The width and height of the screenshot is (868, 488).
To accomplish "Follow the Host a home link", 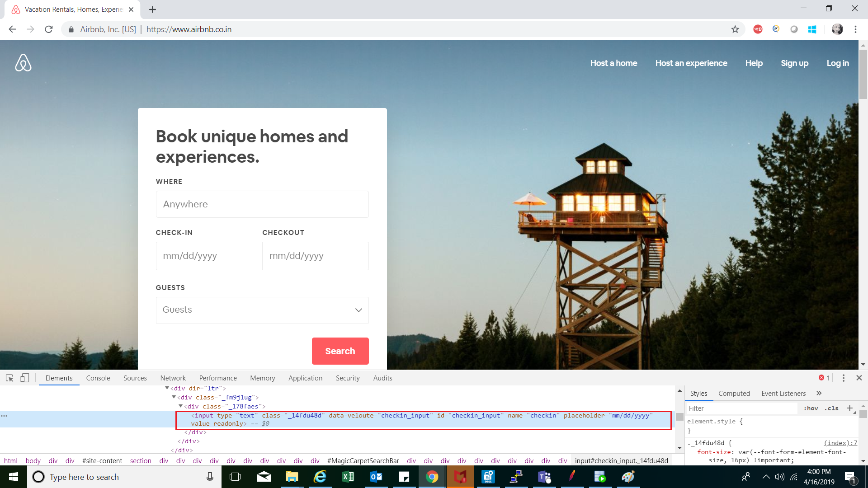I will 613,63.
